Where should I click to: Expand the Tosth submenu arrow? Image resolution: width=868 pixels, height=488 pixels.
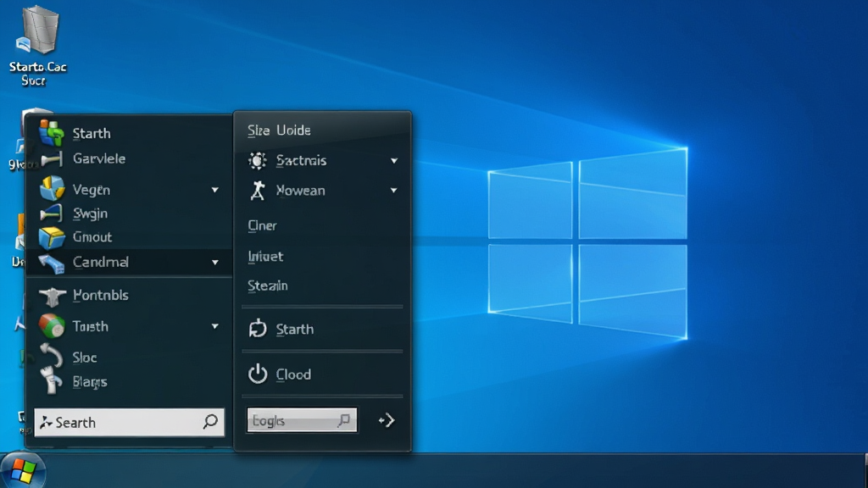(214, 326)
